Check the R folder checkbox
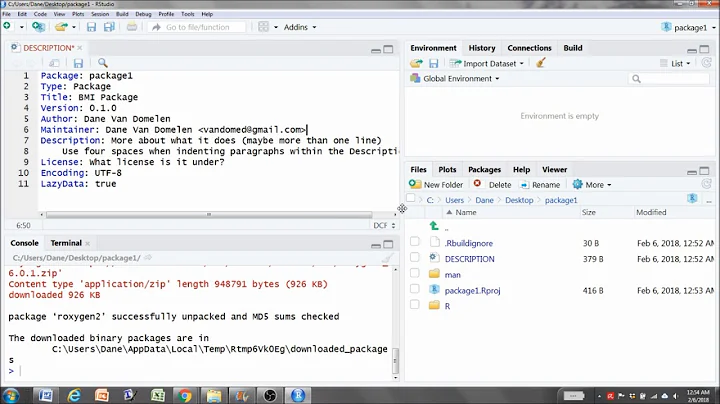 (x=415, y=304)
